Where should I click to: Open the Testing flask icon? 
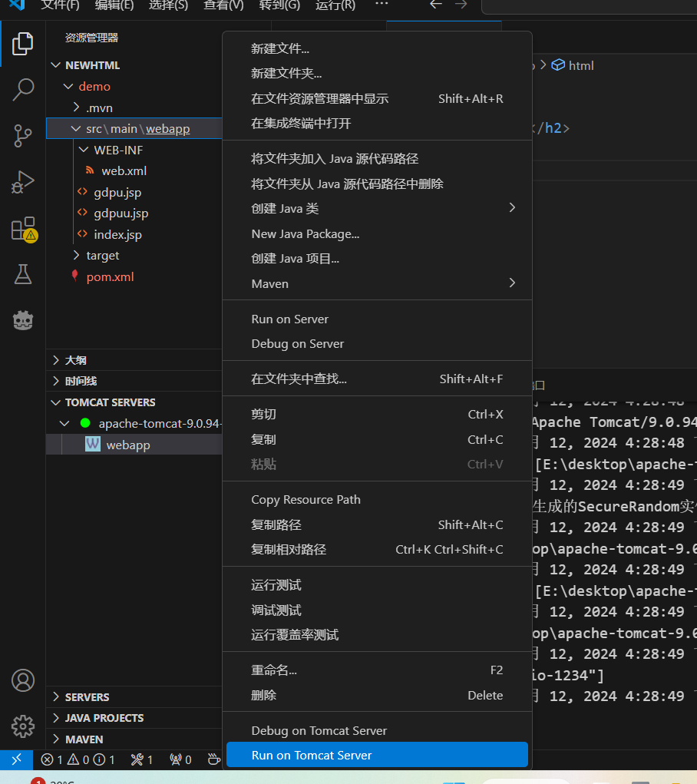22,274
